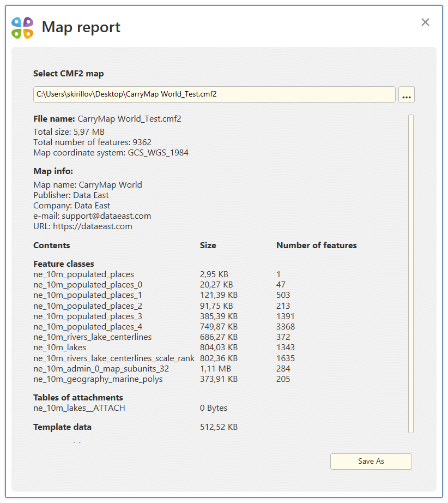448x503 pixels.
Task: Click the Feature classes heading
Action: [64, 264]
